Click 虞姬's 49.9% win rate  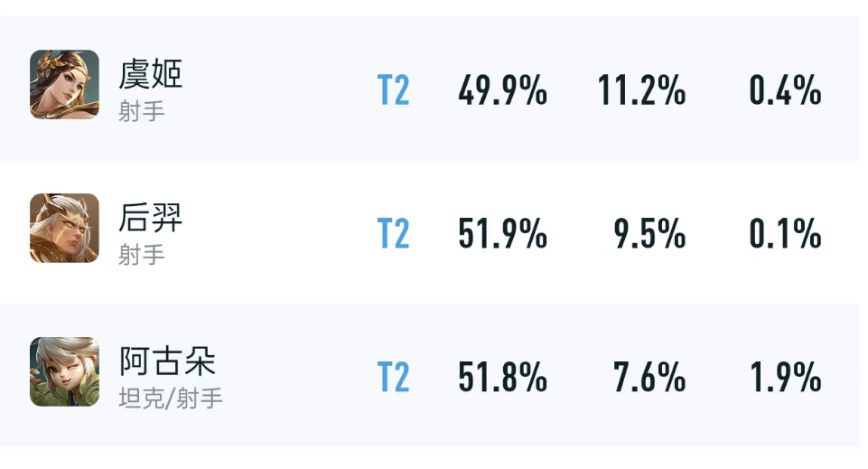pos(502,90)
